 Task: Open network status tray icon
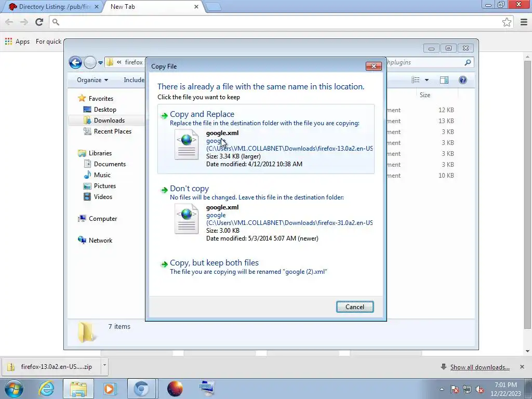[x=467, y=389]
